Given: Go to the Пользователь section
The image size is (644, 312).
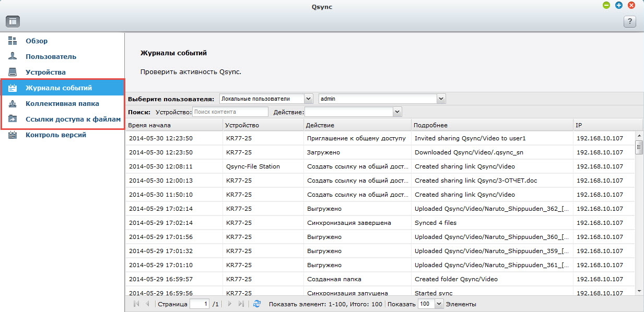Looking at the screenshot, I should point(51,56).
